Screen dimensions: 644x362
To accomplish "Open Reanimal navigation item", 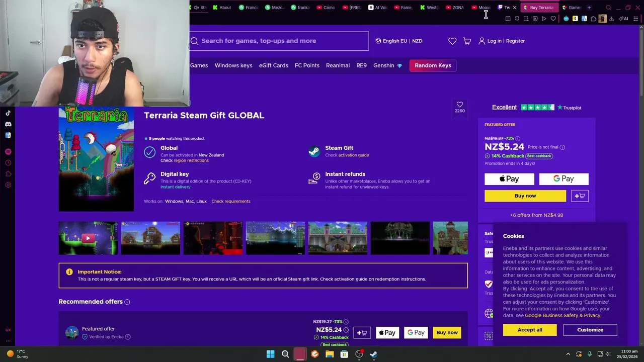I will (x=338, y=65).
